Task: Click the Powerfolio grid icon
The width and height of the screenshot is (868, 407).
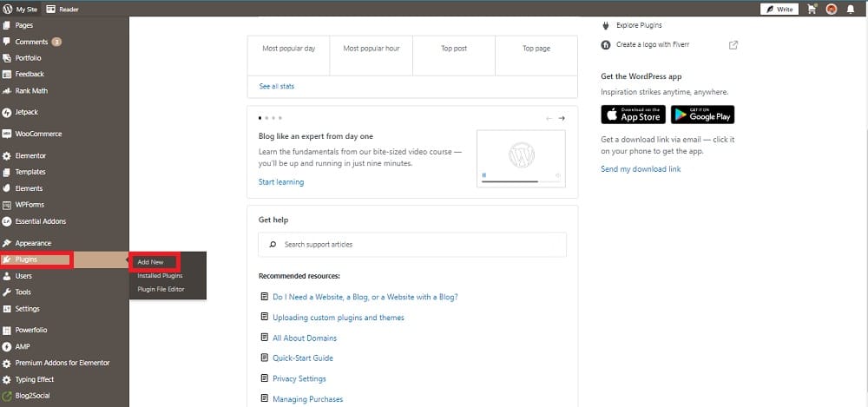Action: coord(7,331)
